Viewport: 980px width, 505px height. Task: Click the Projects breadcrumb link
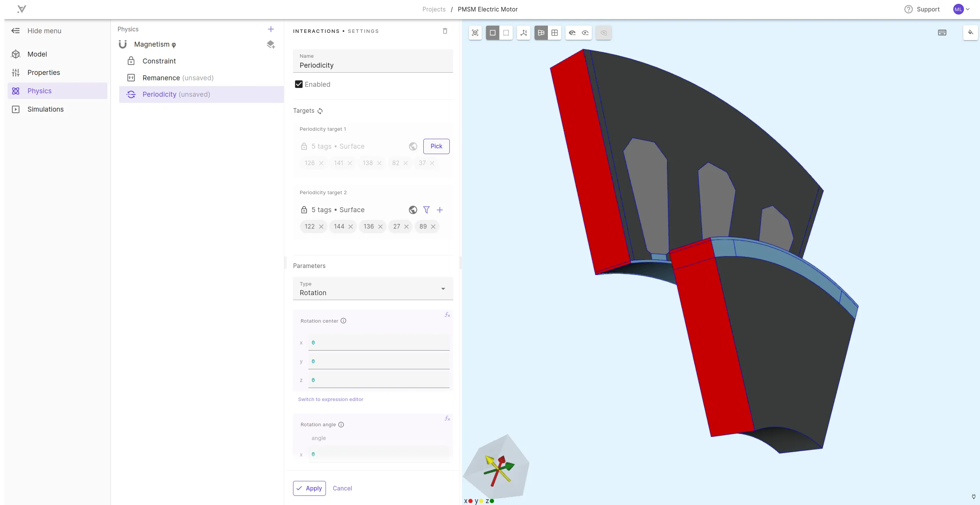[434, 9]
